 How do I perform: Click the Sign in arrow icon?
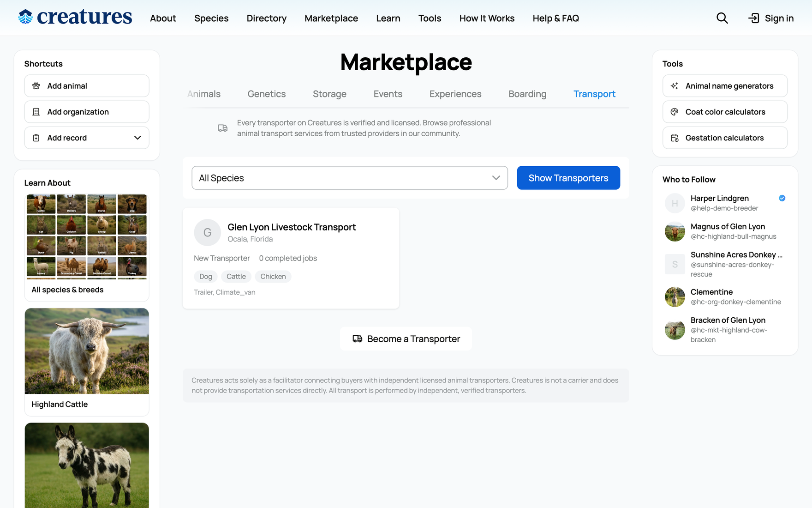(753, 18)
